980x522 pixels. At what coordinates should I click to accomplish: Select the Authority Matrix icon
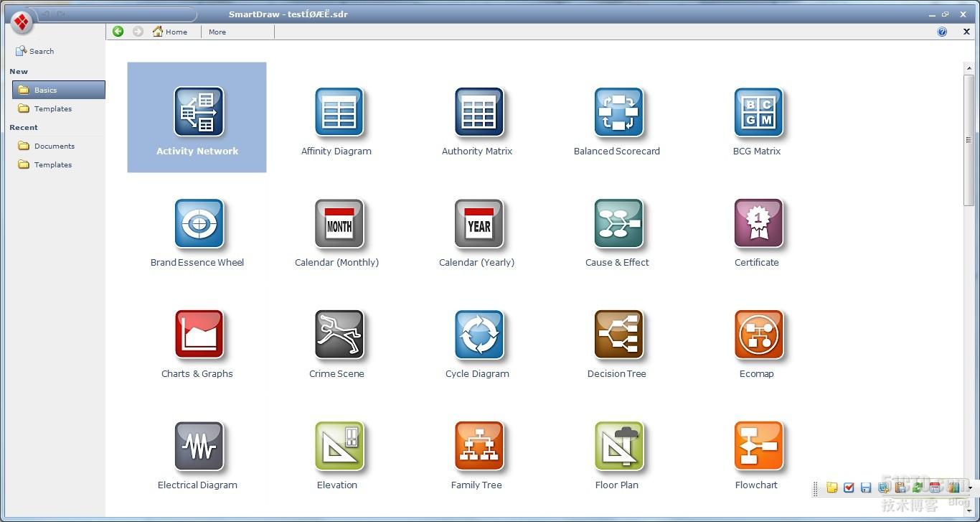coord(479,112)
